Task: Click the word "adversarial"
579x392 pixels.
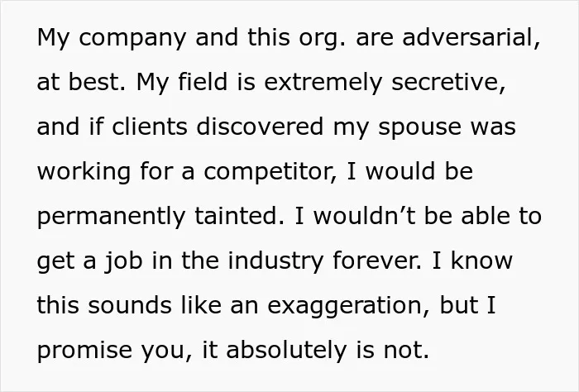Action: tap(467, 37)
